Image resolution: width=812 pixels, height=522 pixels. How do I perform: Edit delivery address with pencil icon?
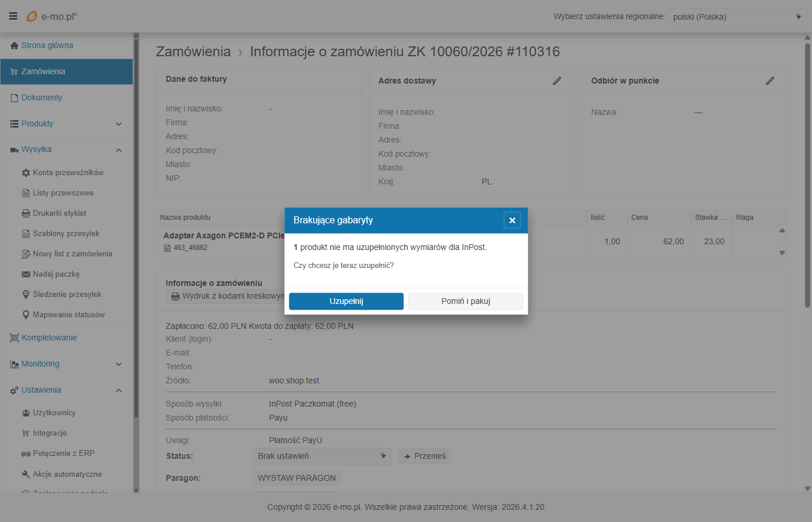(x=557, y=81)
